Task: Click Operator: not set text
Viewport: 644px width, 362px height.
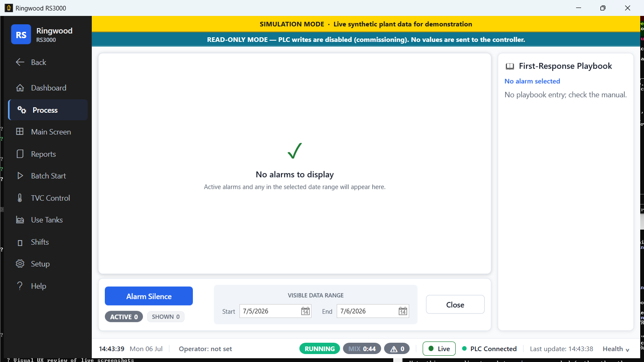Action: pos(205,349)
